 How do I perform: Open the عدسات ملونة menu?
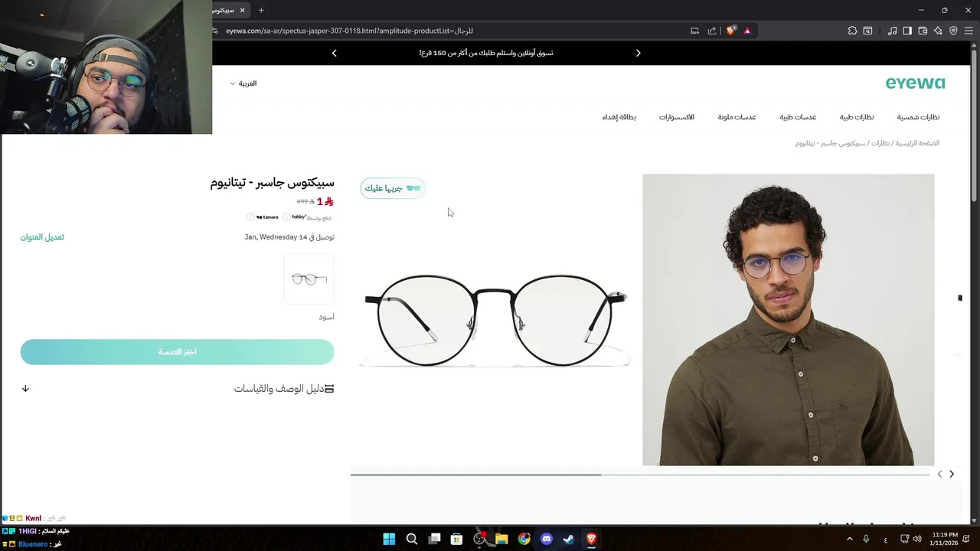pyautogui.click(x=737, y=117)
